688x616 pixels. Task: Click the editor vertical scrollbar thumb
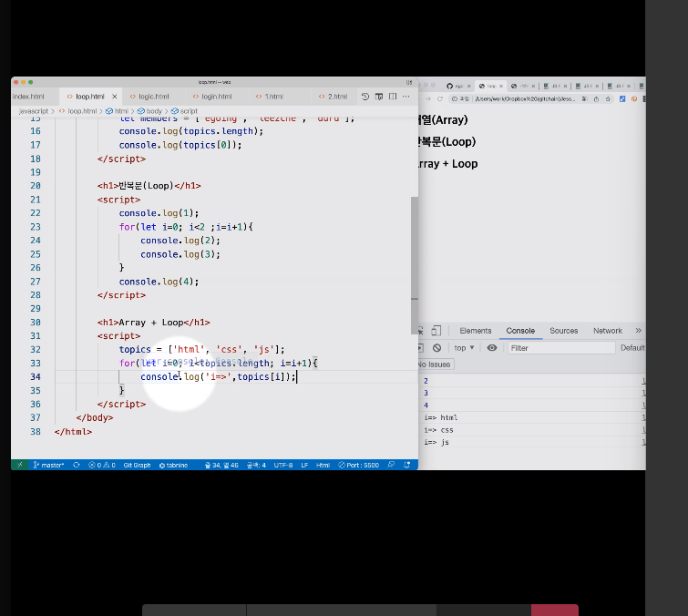point(415,265)
